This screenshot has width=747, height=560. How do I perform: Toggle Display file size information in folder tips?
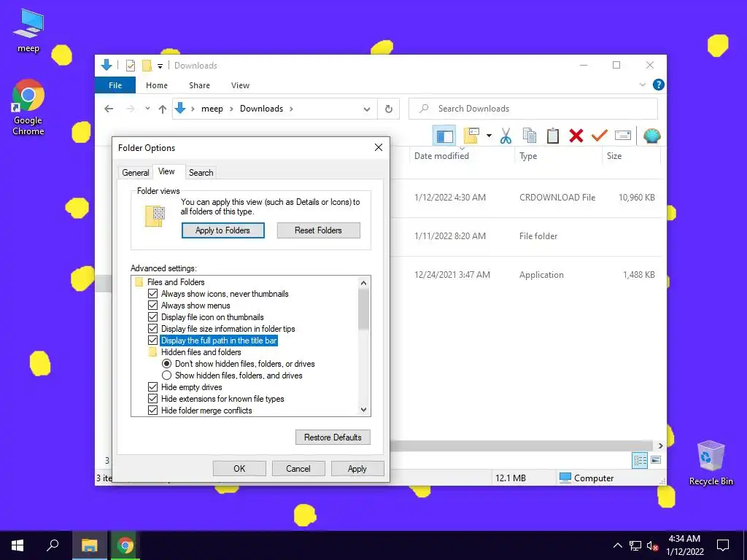(x=153, y=329)
